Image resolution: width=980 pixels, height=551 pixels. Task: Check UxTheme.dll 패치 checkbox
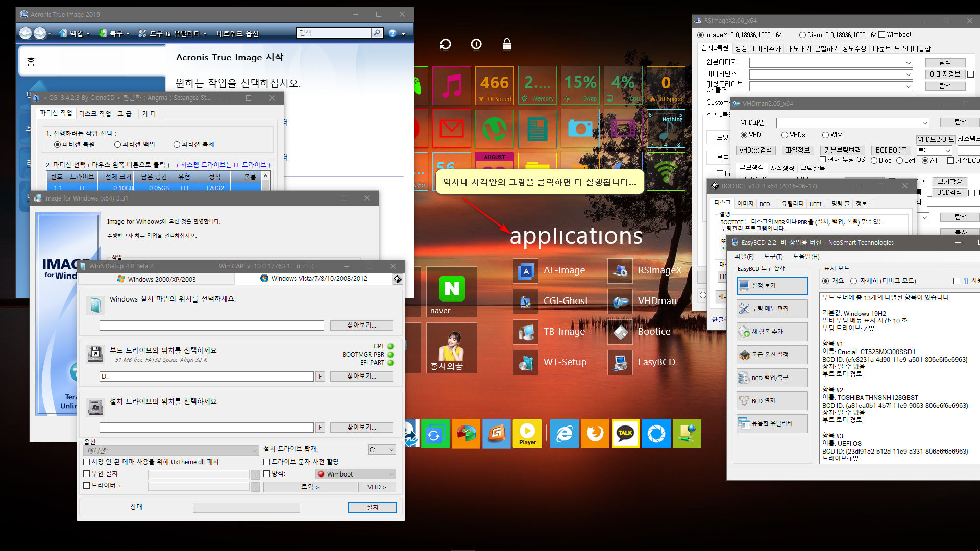tap(87, 462)
